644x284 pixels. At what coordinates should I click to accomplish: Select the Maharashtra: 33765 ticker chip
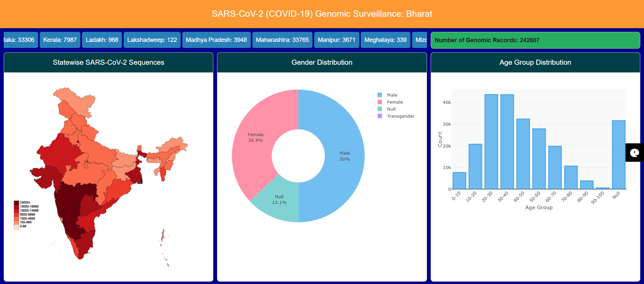282,40
